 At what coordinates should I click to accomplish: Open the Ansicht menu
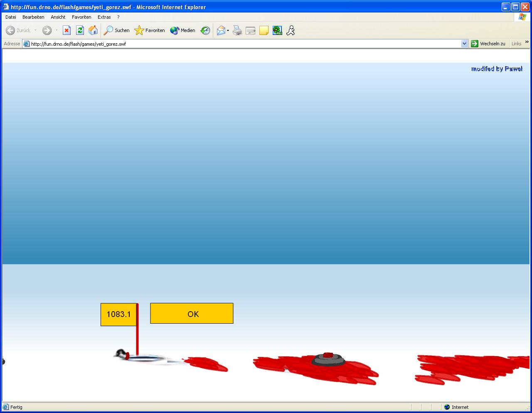pyautogui.click(x=58, y=17)
